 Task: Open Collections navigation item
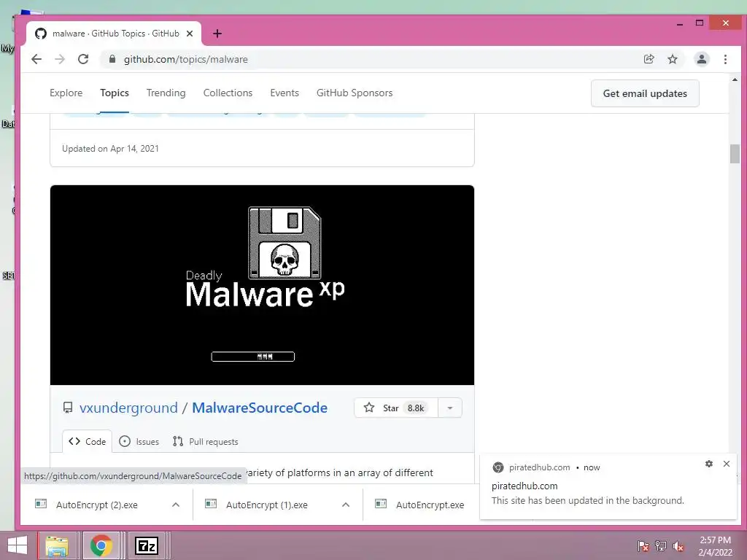(228, 93)
